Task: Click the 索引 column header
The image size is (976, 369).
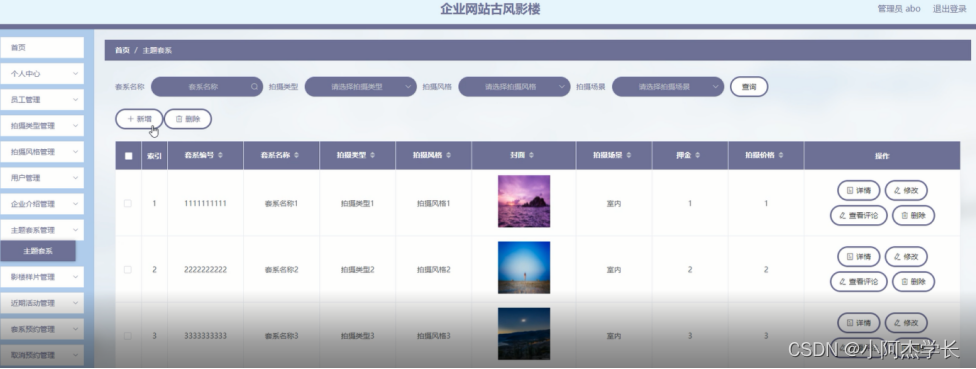Action: pyautogui.click(x=154, y=156)
